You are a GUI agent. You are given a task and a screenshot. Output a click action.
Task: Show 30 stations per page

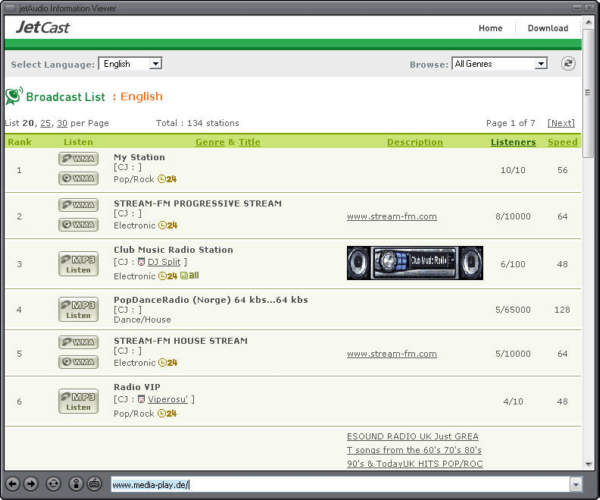click(62, 123)
